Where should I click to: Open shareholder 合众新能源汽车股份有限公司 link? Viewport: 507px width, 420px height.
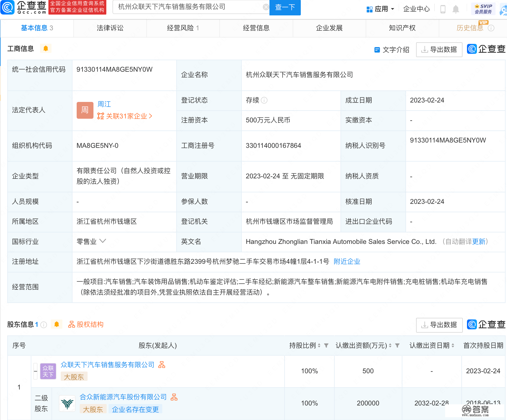[x=123, y=397]
